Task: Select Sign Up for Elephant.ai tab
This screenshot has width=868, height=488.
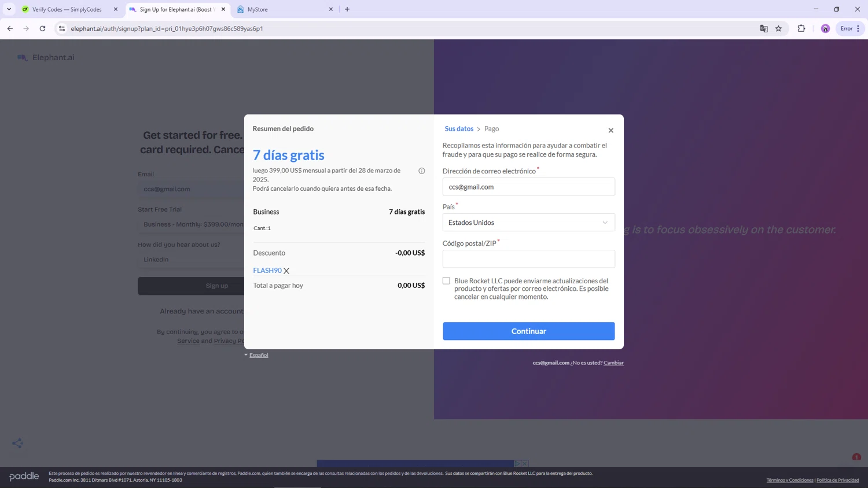Action: (176, 9)
